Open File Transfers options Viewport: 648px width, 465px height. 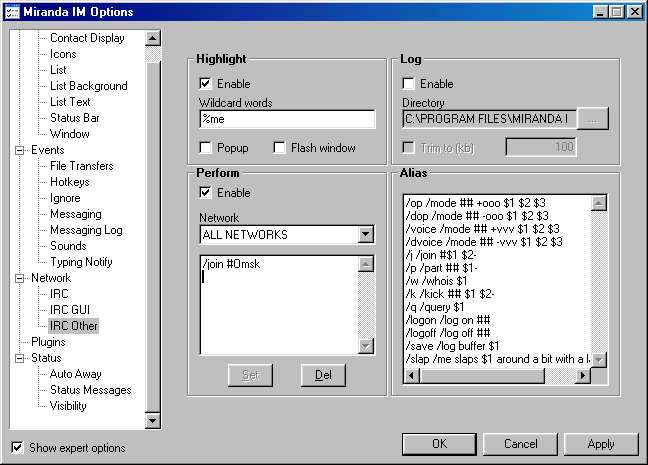82,166
